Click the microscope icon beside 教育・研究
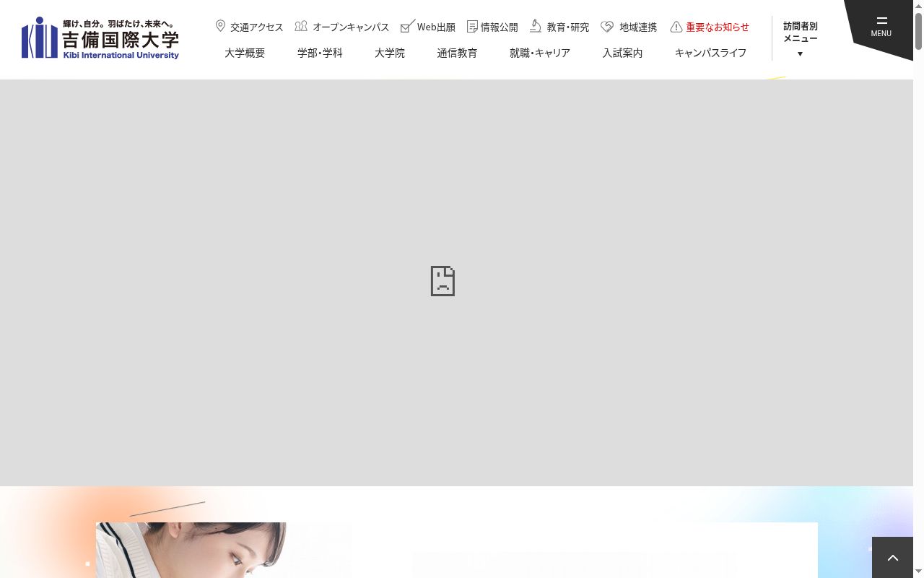This screenshot has height=578, width=924. pos(536,26)
